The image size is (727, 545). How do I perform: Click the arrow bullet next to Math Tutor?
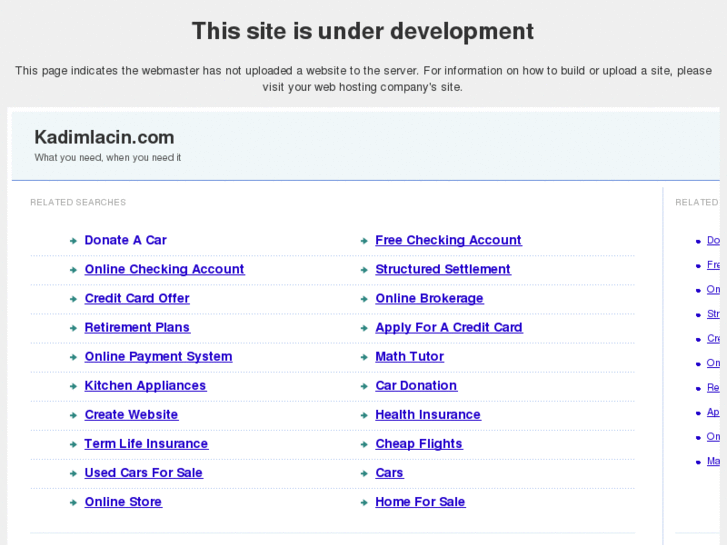tap(364, 357)
